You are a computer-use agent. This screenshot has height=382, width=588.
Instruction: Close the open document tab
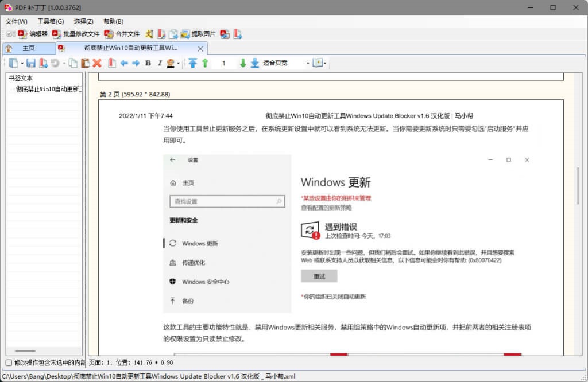pos(200,49)
